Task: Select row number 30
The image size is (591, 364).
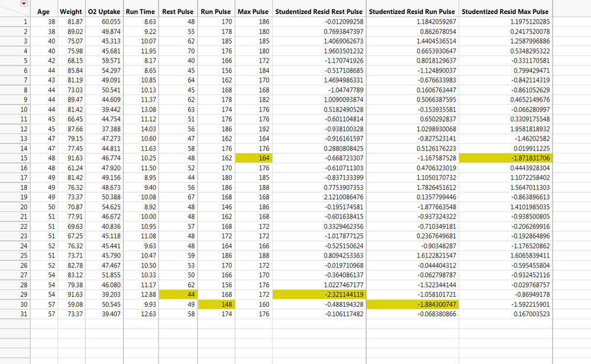Action: (x=15, y=304)
